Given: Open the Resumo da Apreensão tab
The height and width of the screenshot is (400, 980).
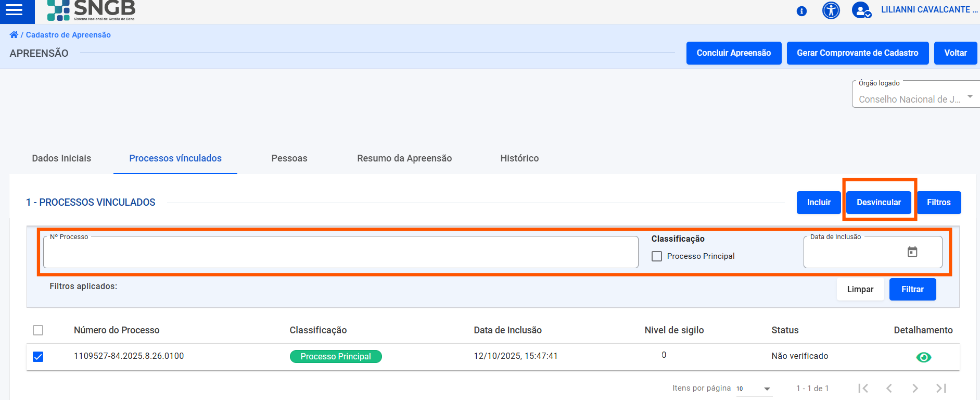Looking at the screenshot, I should coord(404,158).
